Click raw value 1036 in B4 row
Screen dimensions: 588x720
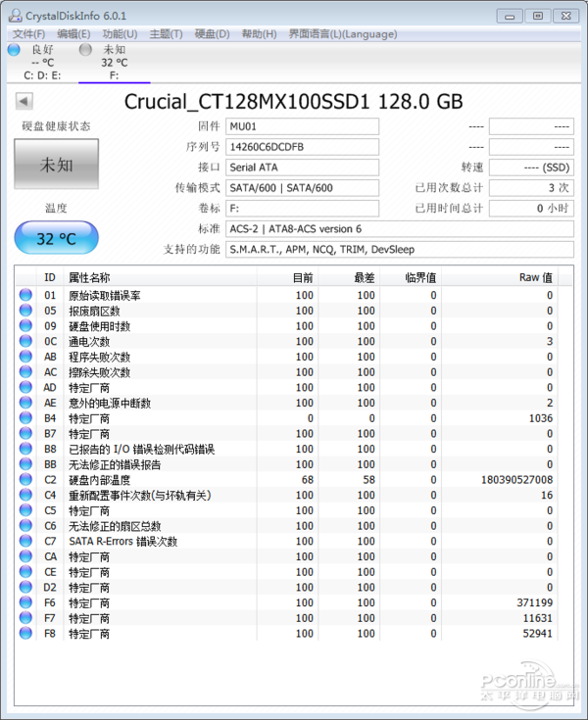[x=541, y=418]
